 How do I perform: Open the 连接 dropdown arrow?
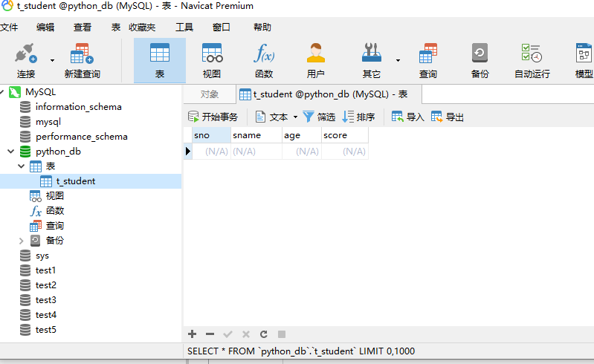pyautogui.click(x=52, y=60)
